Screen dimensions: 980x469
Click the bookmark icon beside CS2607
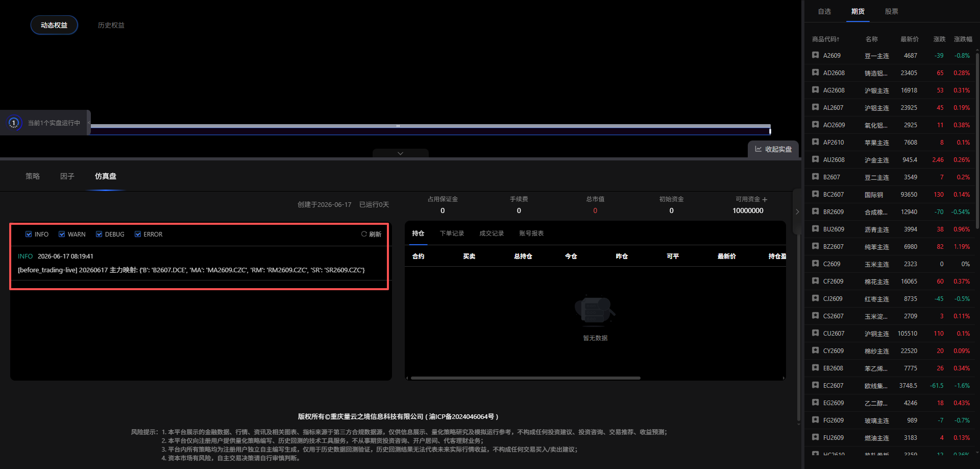point(815,316)
